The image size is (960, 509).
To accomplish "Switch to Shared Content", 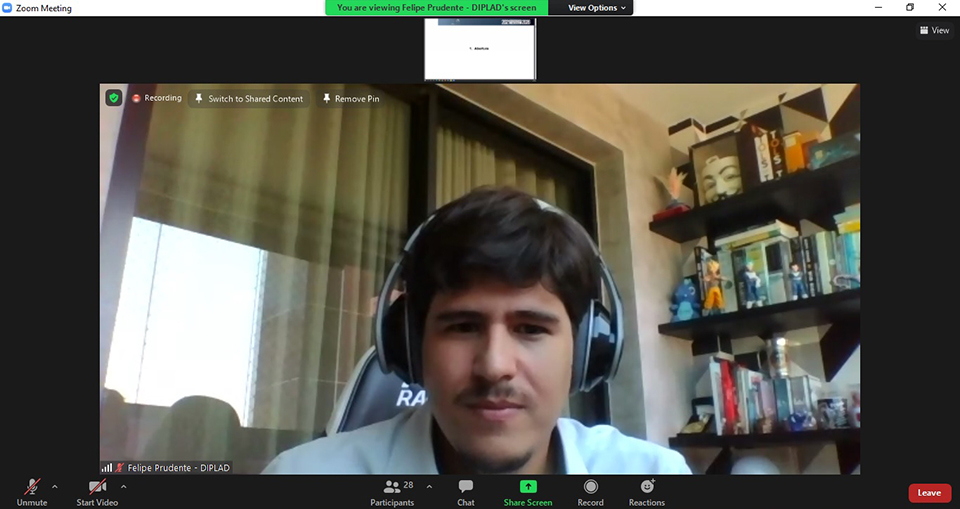I will [x=248, y=99].
